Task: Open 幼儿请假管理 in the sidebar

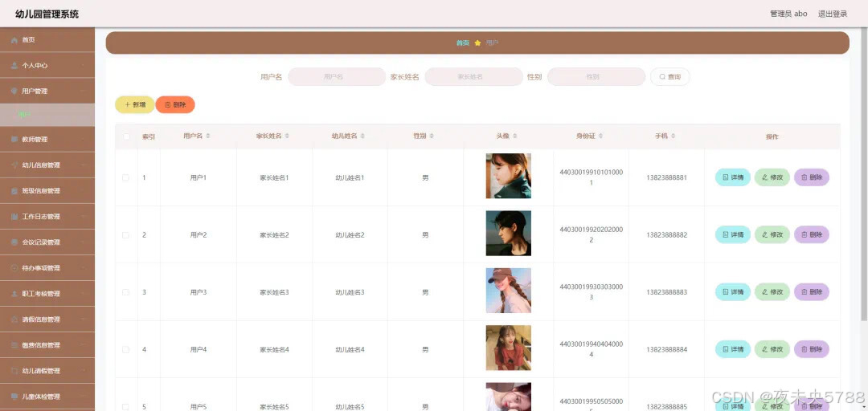Action: pyautogui.click(x=47, y=371)
